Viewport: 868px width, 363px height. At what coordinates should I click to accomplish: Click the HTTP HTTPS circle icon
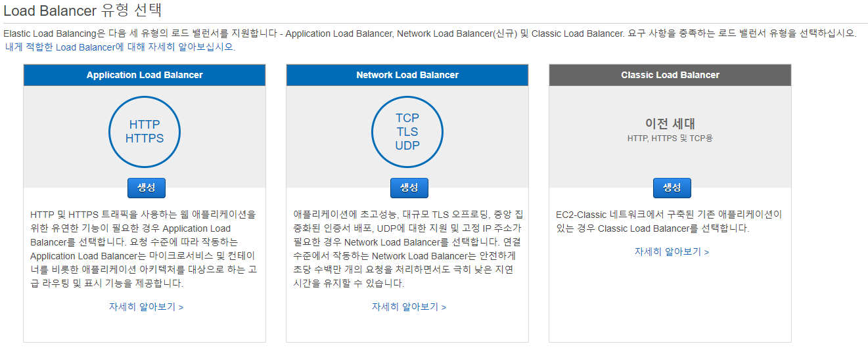(145, 131)
